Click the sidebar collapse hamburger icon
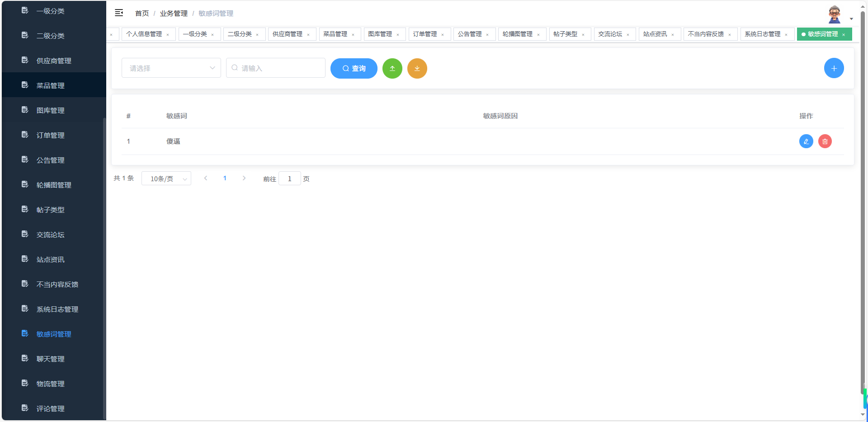Viewport: 868px width, 422px height. [x=119, y=13]
